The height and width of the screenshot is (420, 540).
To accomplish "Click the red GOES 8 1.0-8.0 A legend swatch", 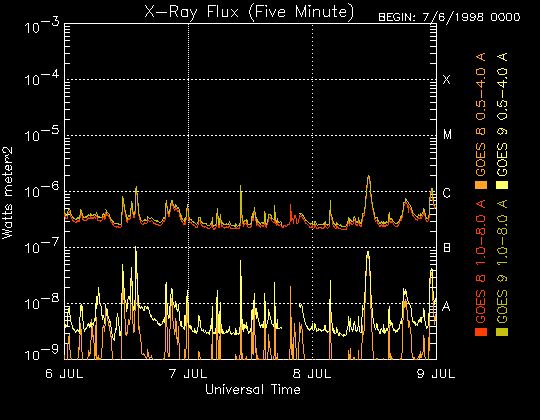I will click(x=481, y=332).
